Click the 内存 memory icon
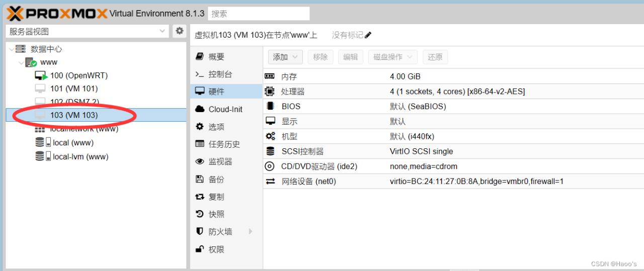 (270, 76)
